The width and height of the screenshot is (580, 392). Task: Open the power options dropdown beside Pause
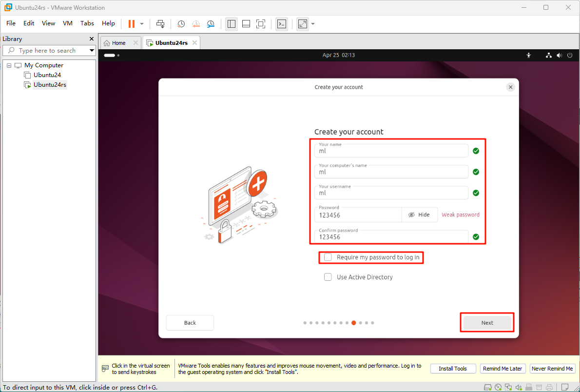[142, 24]
